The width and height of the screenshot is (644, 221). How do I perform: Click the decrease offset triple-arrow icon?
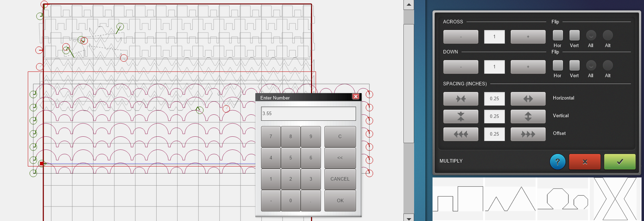pyautogui.click(x=461, y=134)
